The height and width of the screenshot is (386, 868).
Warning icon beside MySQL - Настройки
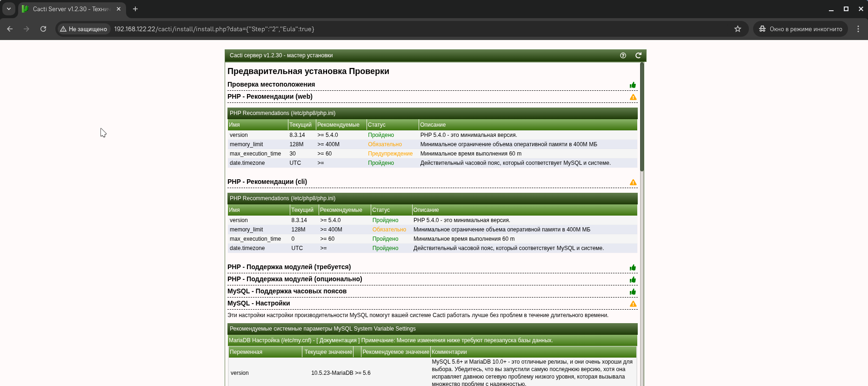pyautogui.click(x=633, y=304)
